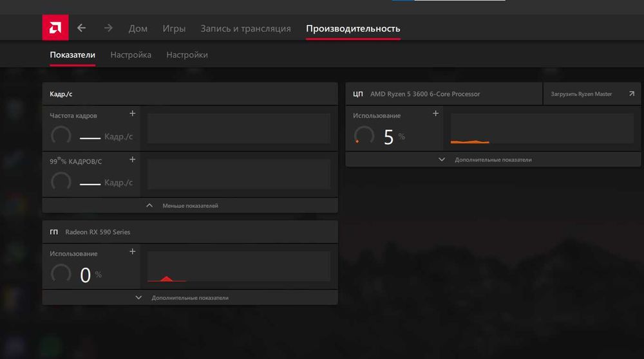This screenshot has height=359, width=644.
Task: Click the AMD logo home icon
Action: pos(55,28)
